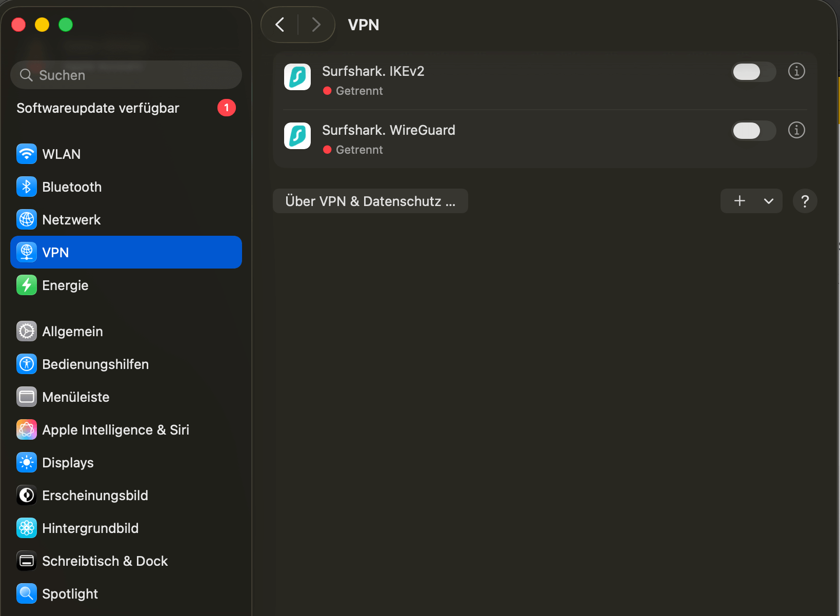This screenshot has width=840, height=616.
Task: Expand the add VPN dropdown chevron
Action: coord(768,201)
